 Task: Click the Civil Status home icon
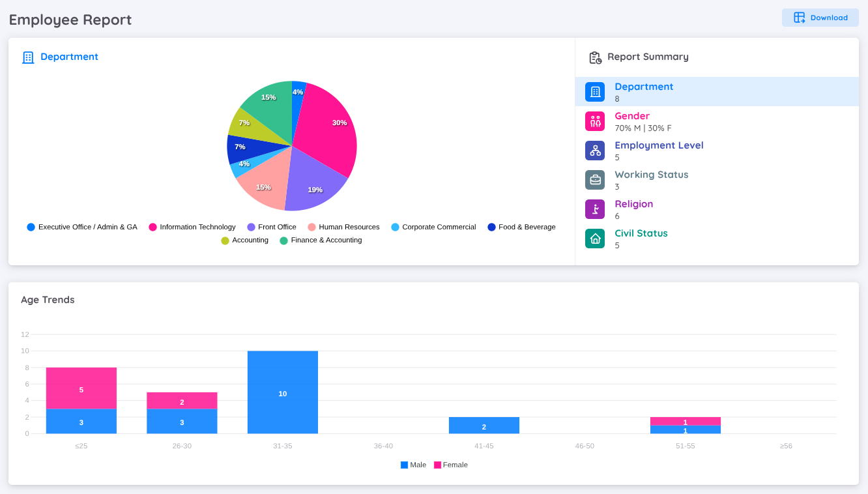coord(594,238)
